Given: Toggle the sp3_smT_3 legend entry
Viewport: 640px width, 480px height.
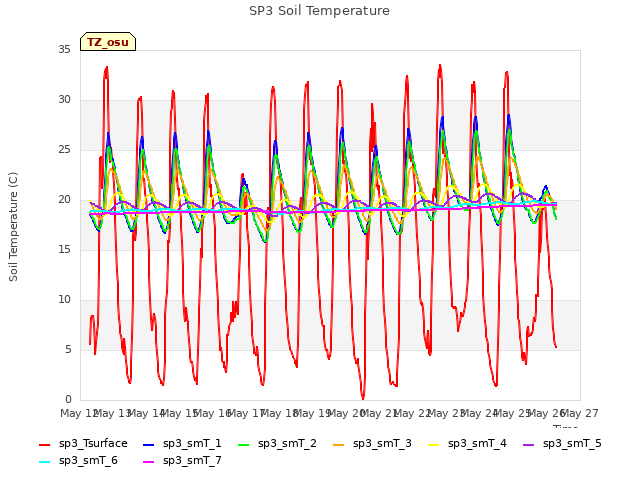Looking at the screenshot, I should point(373,444).
